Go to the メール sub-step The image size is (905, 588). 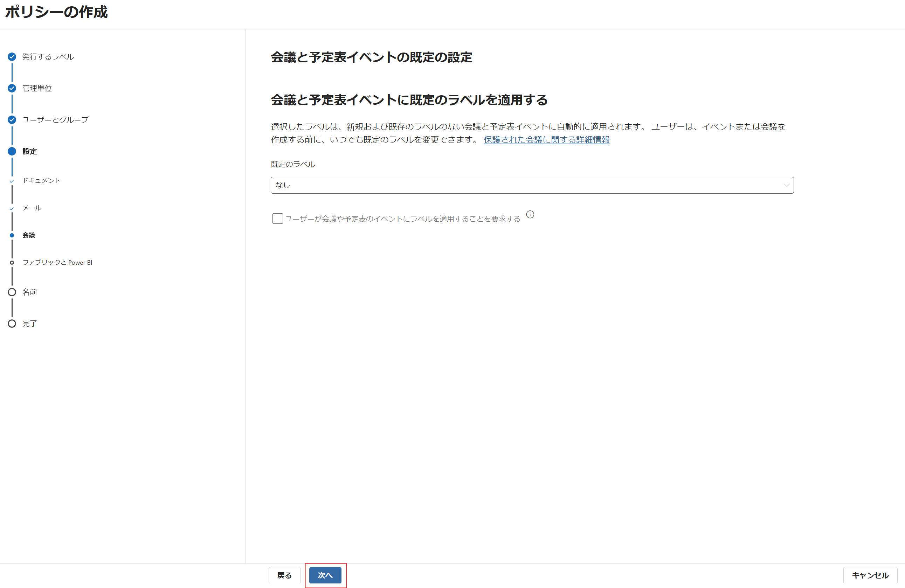coord(32,208)
